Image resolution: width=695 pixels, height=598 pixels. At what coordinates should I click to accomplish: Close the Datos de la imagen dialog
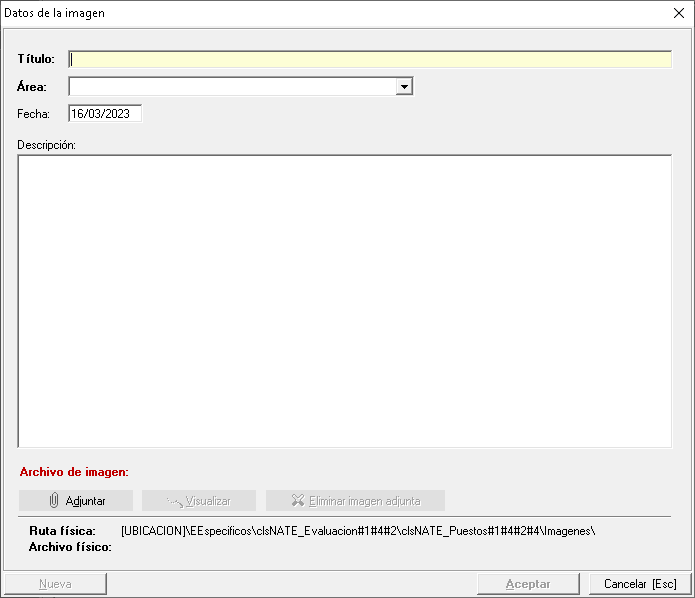click(x=679, y=13)
